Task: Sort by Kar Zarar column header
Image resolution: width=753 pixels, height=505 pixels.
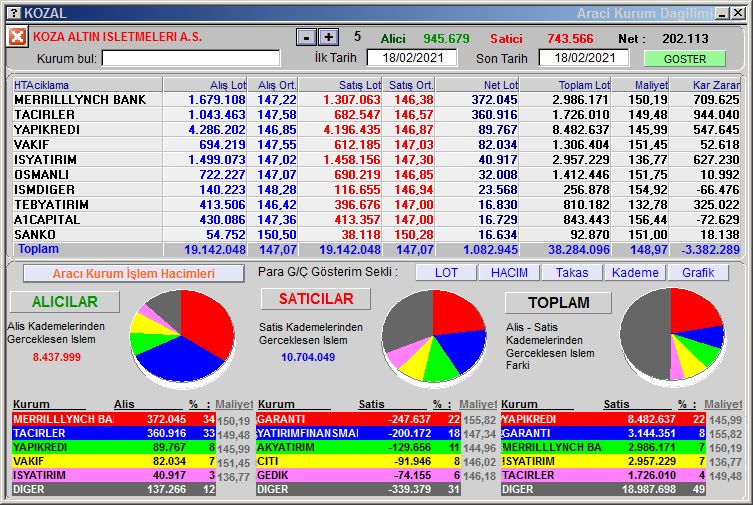Action: tap(705, 85)
